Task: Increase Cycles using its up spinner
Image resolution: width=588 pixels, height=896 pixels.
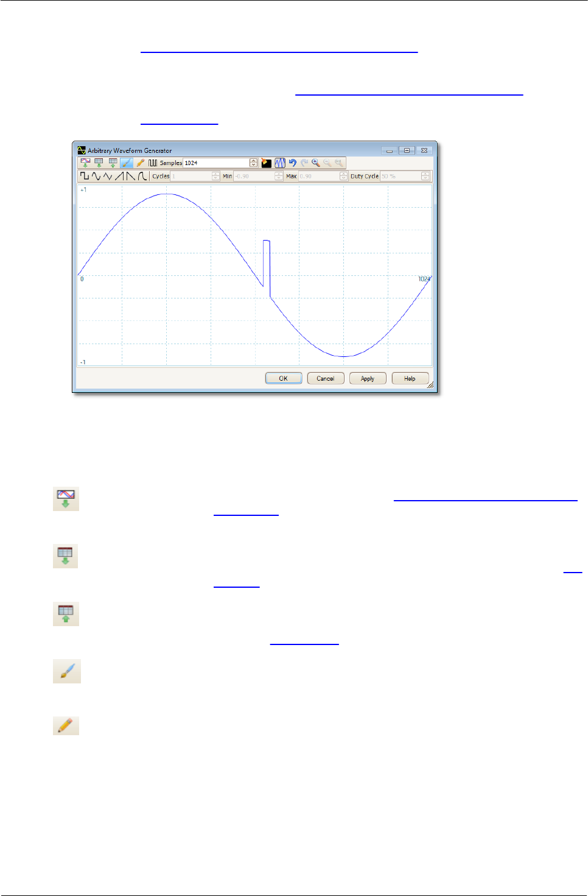Action: coord(215,174)
